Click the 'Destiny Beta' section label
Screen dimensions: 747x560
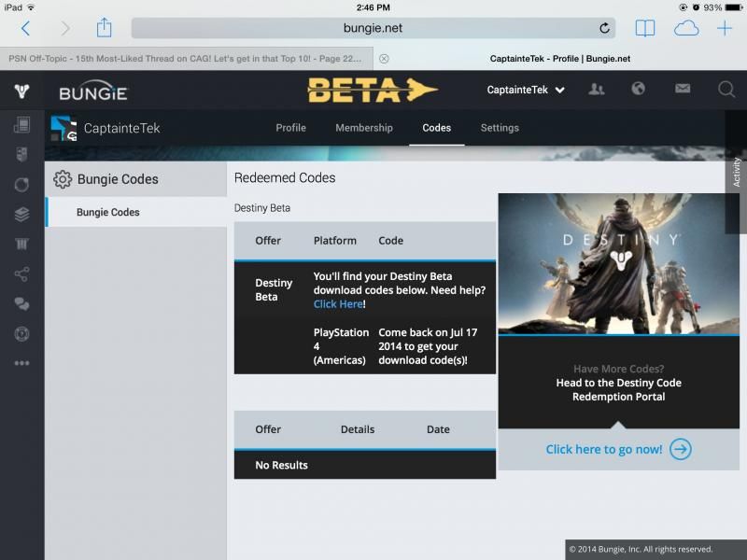262,208
